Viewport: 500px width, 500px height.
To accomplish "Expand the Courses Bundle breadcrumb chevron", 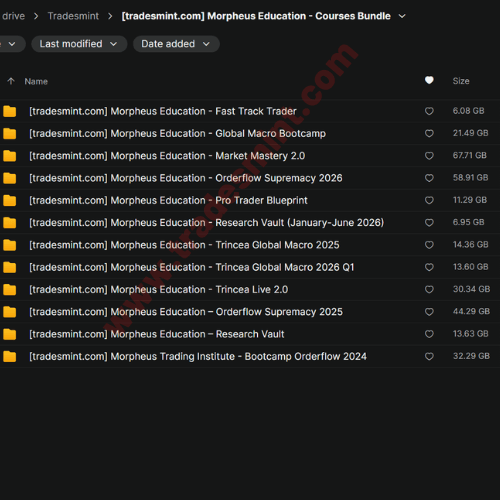I will pos(402,16).
